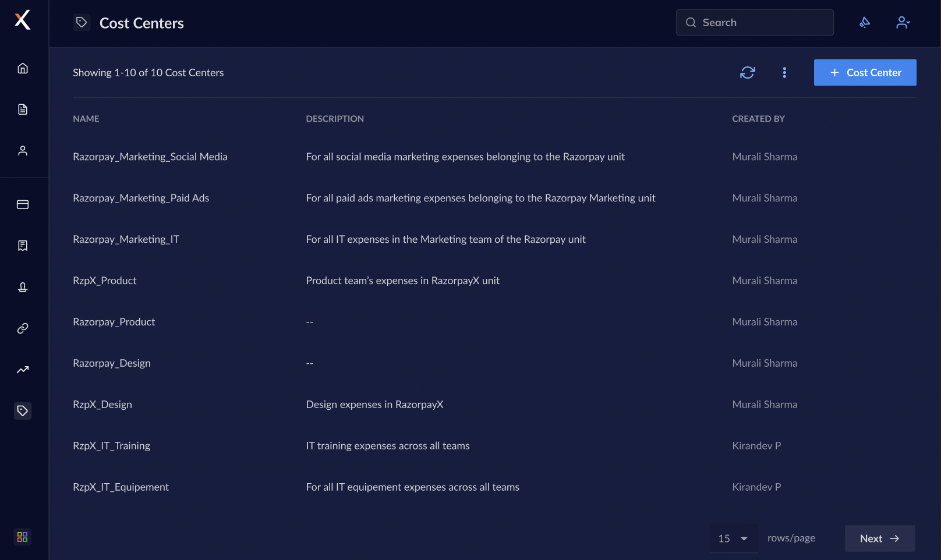The height and width of the screenshot is (560, 941).
Task: Click the plus icon on Cost Center button
Action: [834, 72]
